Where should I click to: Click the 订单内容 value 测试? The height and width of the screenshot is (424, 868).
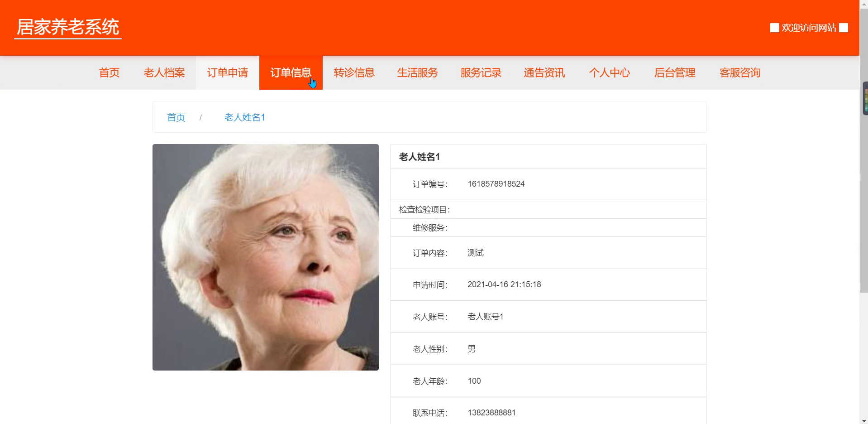(476, 253)
